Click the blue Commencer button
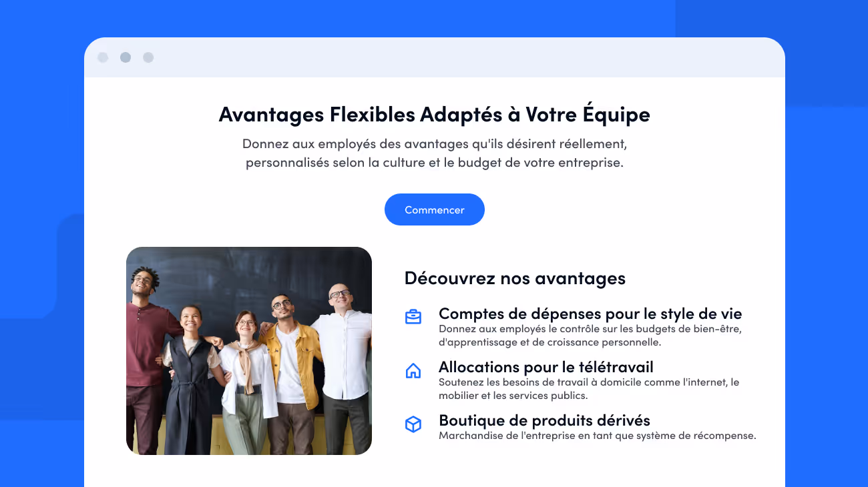The width and height of the screenshot is (868, 487). (x=435, y=209)
